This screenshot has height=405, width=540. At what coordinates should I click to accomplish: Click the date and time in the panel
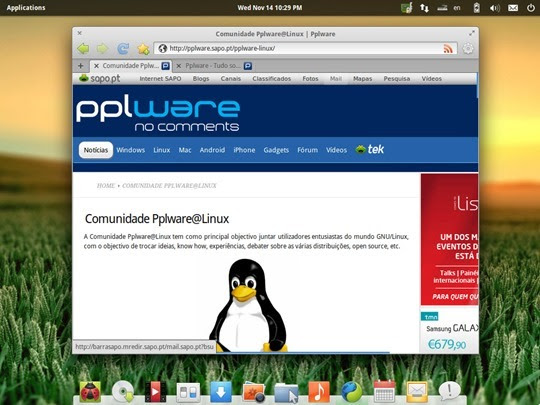(x=270, y=8)
